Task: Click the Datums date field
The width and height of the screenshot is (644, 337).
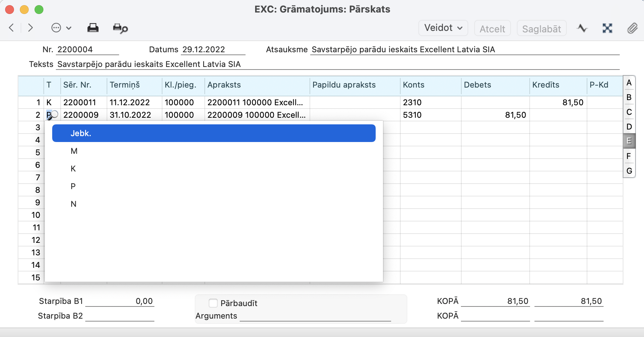Action: coord(213,50)
